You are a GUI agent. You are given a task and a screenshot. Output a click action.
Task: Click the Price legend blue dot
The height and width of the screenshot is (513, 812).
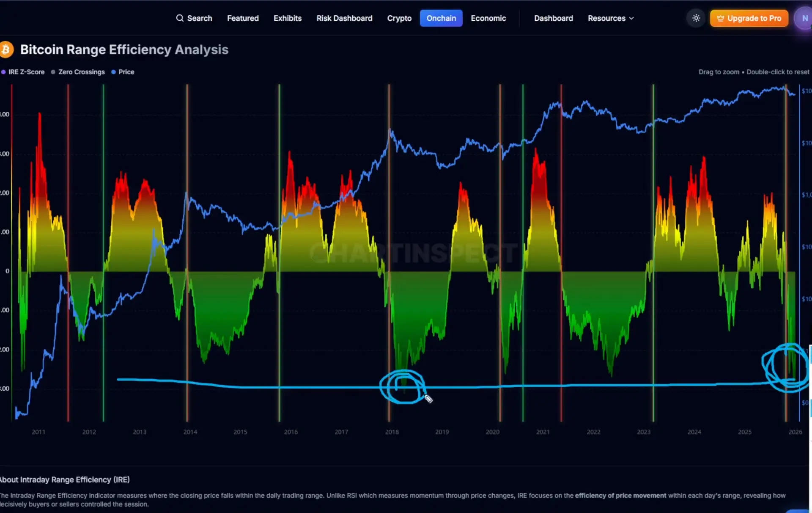point(113,72)
